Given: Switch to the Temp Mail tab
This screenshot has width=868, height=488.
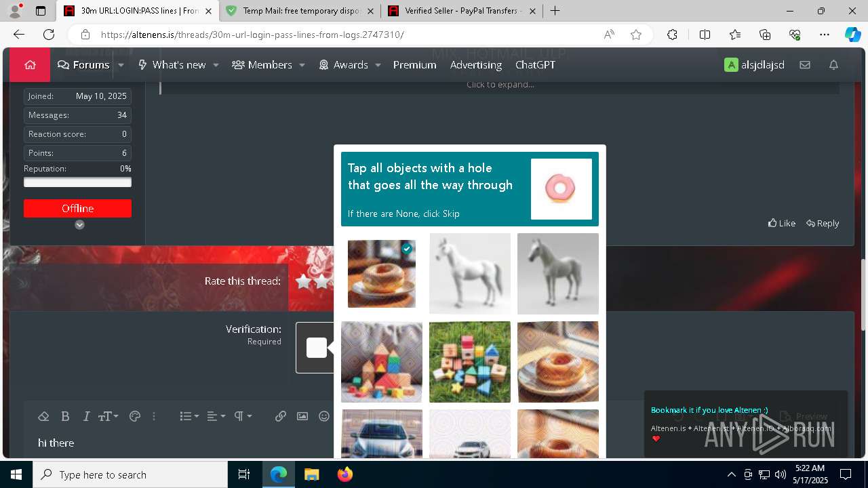Looking at the screenshot, I should [300, 11].
